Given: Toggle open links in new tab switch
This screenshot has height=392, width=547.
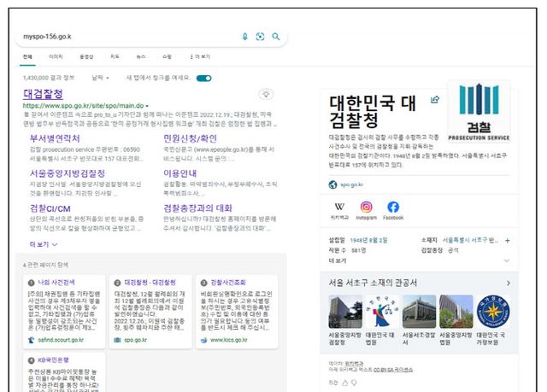Looking at the screenshot, I should [x=203, y=79].
